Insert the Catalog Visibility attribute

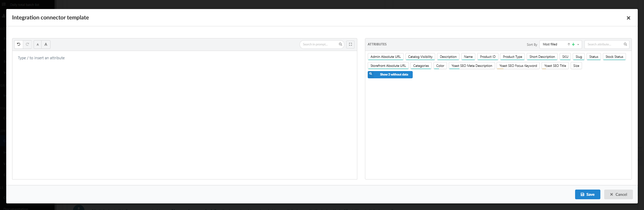pyautogui.click(x=420, y=57)
